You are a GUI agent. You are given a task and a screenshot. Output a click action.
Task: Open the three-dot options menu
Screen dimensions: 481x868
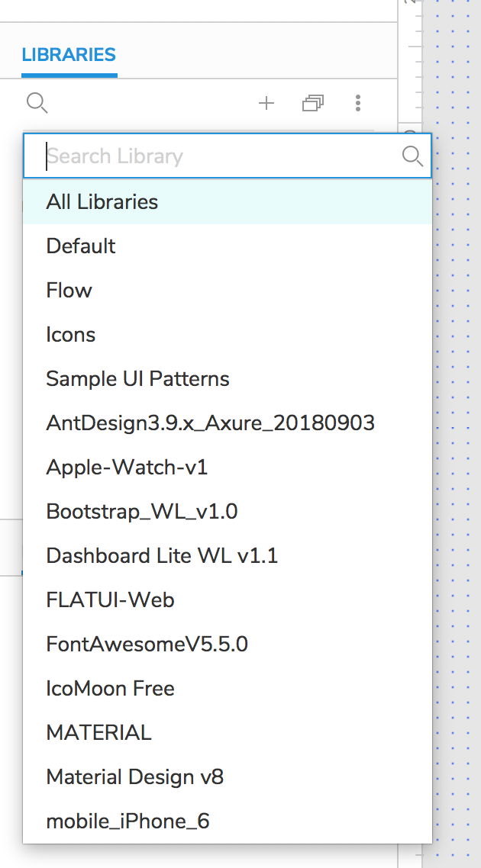pos(358,103)
